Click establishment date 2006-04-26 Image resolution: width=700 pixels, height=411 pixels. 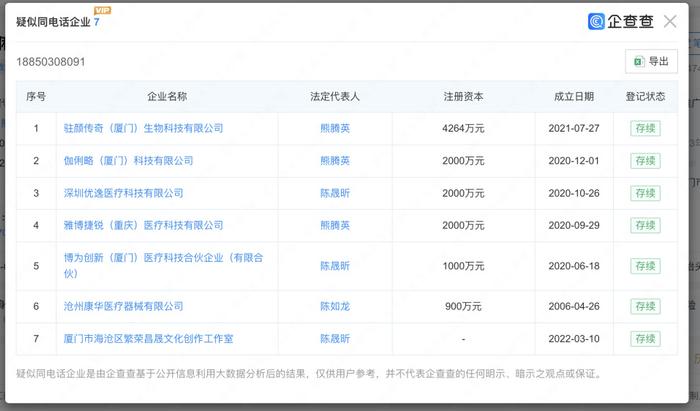click(574, 306)
